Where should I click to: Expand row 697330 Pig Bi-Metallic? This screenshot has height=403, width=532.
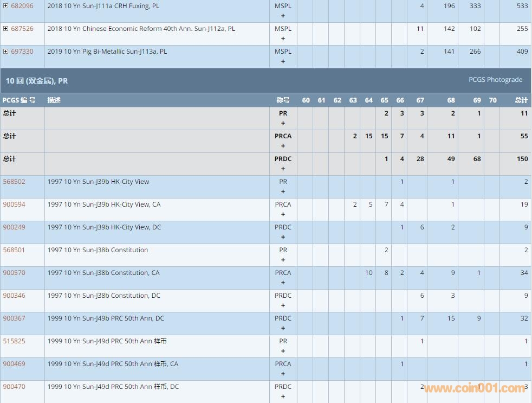point(5,52)
